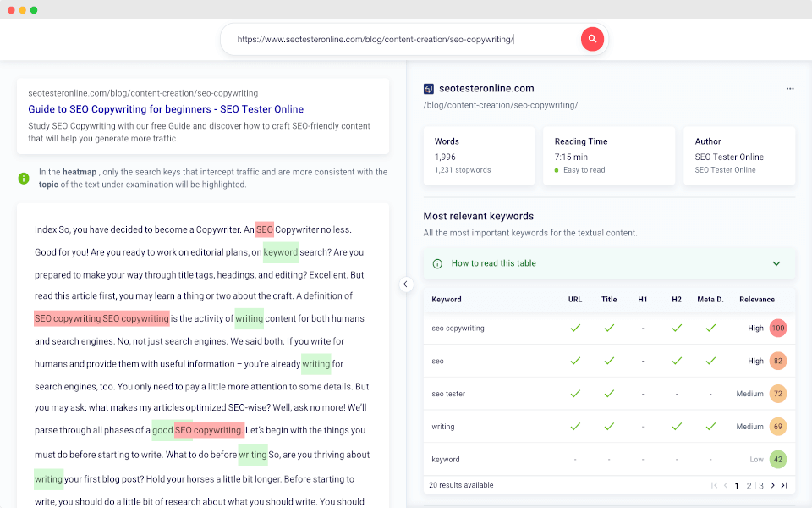
Task: Click the Meta D. checkmark for 'seo copywriting'
Action: [x=710, y=329]
